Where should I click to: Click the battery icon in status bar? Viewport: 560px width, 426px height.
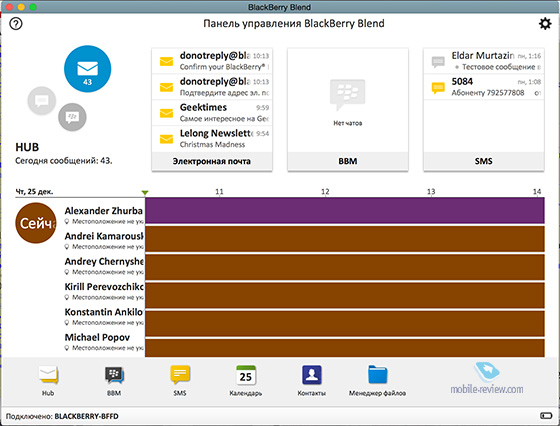546,416
